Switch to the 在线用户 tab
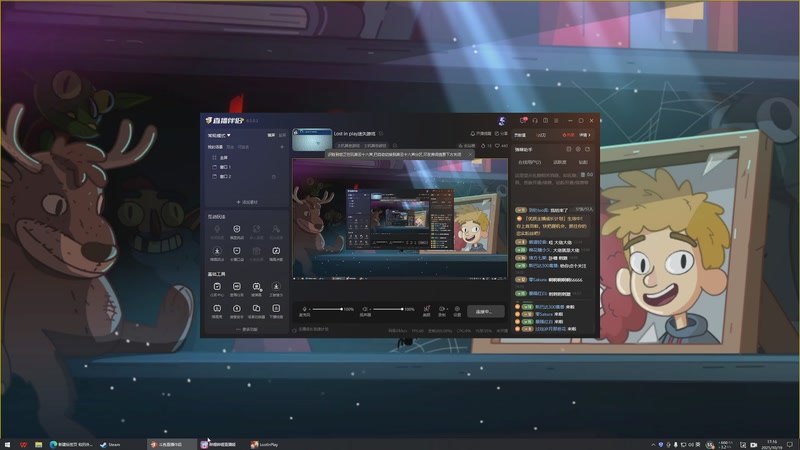Screen dimensions: 800x450 [x=530, y=162]
